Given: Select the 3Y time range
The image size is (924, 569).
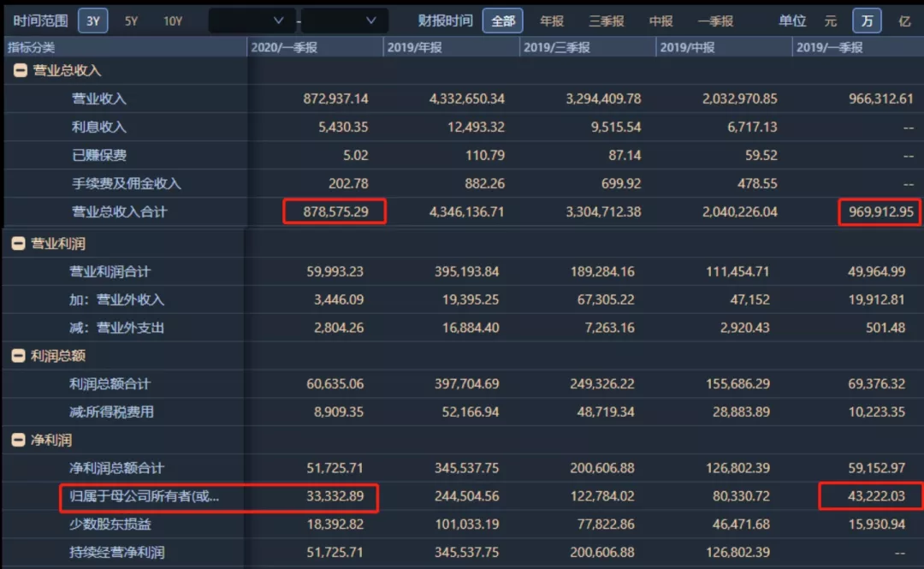Looking at the screenshot, I should 92,21.
